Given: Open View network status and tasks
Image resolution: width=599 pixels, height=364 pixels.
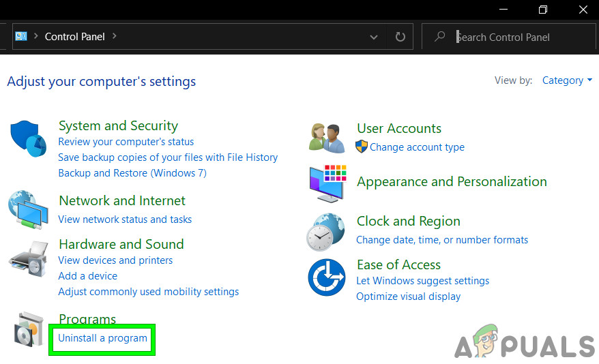Looking at the screenshot, I should pyautogui.click(x=125, y=219).
